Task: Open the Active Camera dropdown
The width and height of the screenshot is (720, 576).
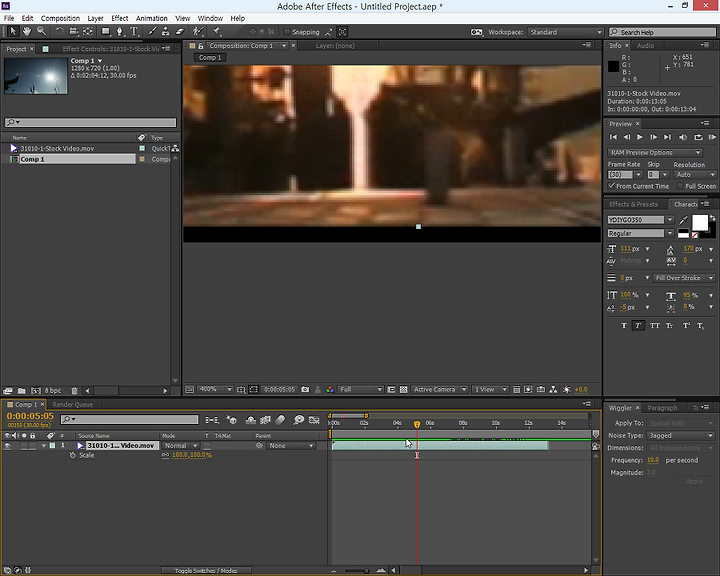Action: [x=439, y=390]
